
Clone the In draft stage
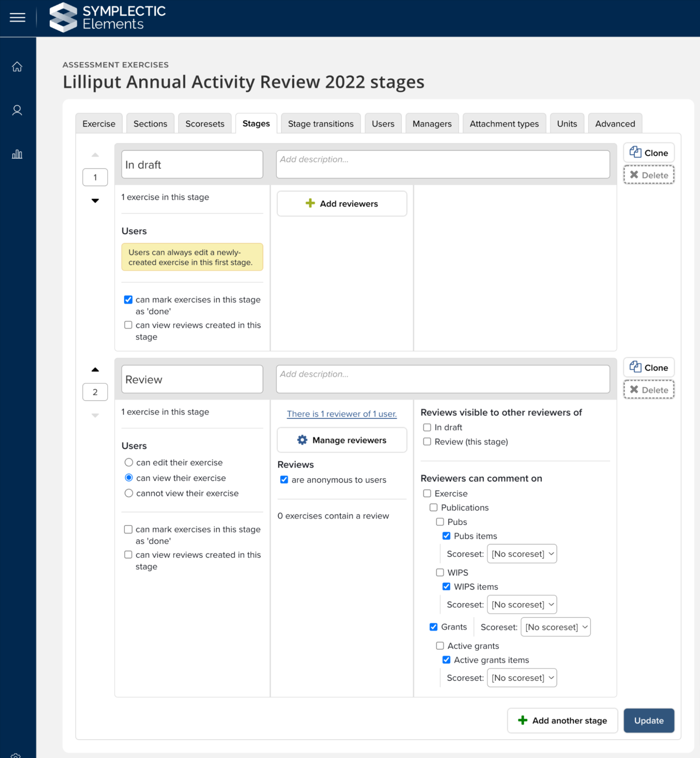point(648,153)
